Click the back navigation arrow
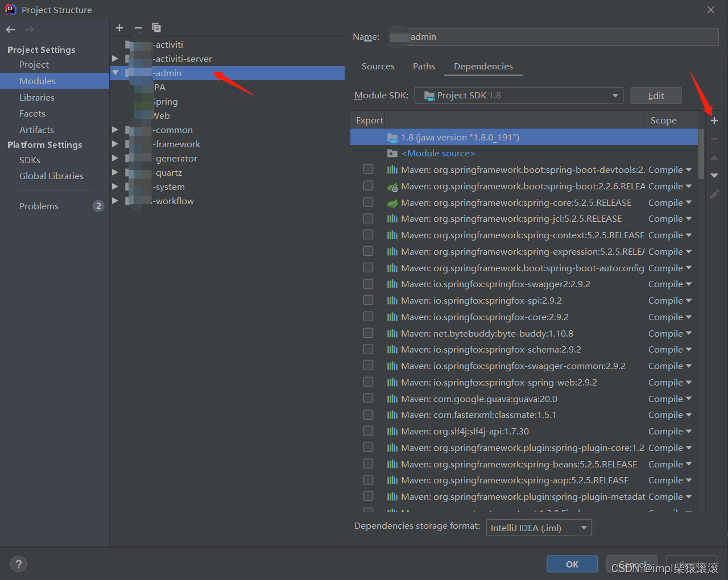728x580 pixels. (x=11, y=30)
